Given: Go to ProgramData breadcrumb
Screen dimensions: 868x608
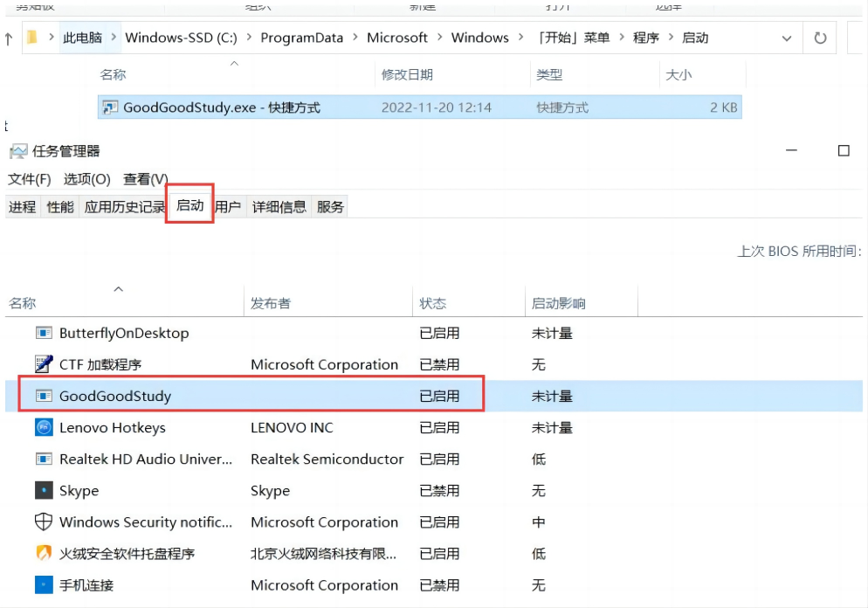Looking at the screenshot, I should click(x=301, y=38).
